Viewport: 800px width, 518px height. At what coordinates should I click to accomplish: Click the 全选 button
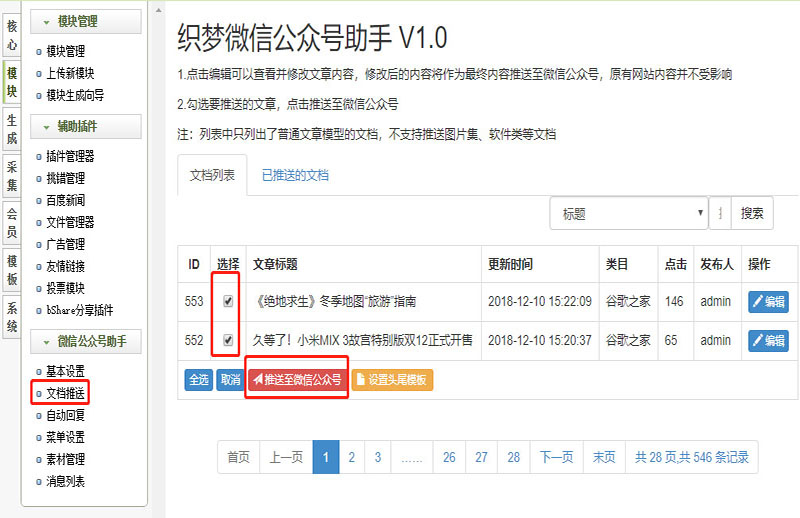pyautogui.click(x=198, y=380)
